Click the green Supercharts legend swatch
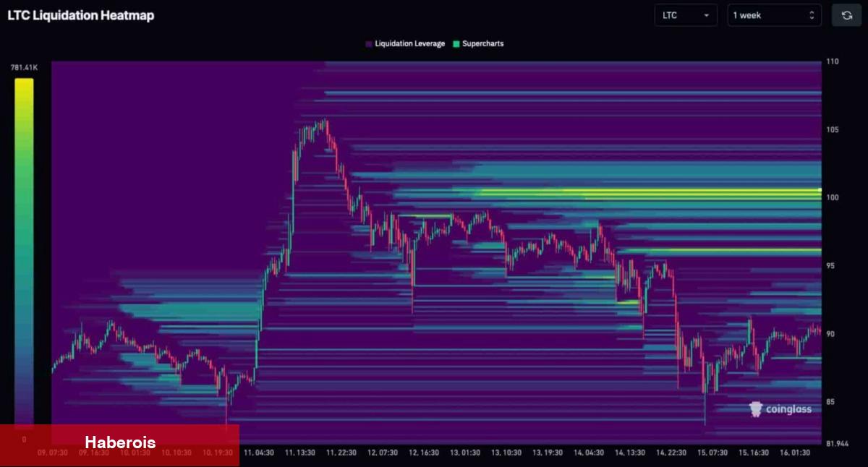Image resolution: width=868 pixels, height=467 pixels. point(456,44)
